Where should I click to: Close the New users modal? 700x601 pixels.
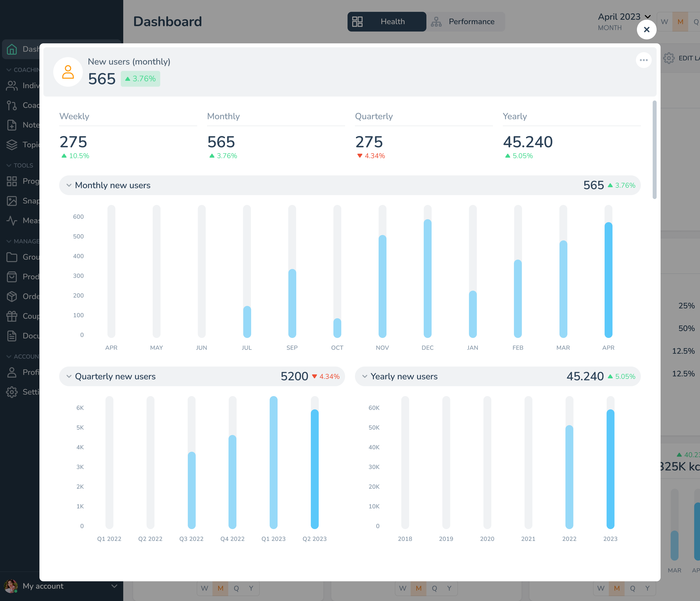(646, 30)
